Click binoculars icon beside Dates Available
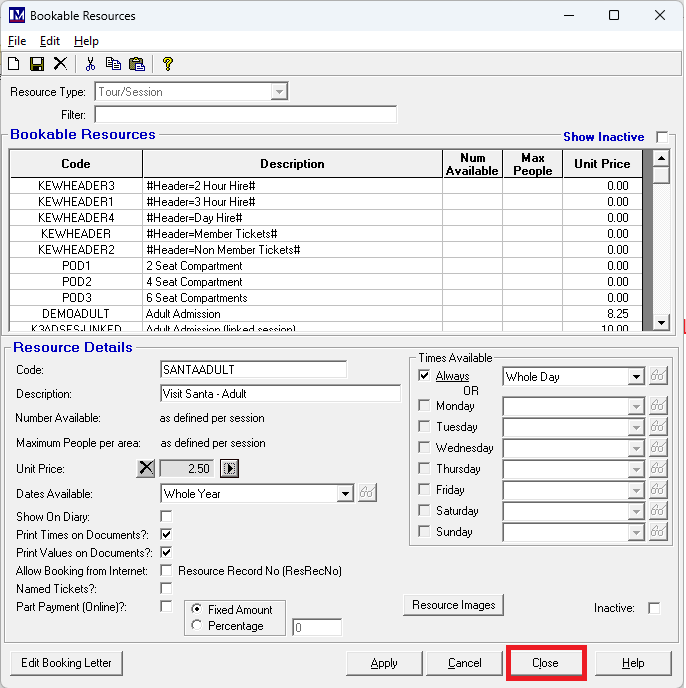 click(x=368, y=493)
